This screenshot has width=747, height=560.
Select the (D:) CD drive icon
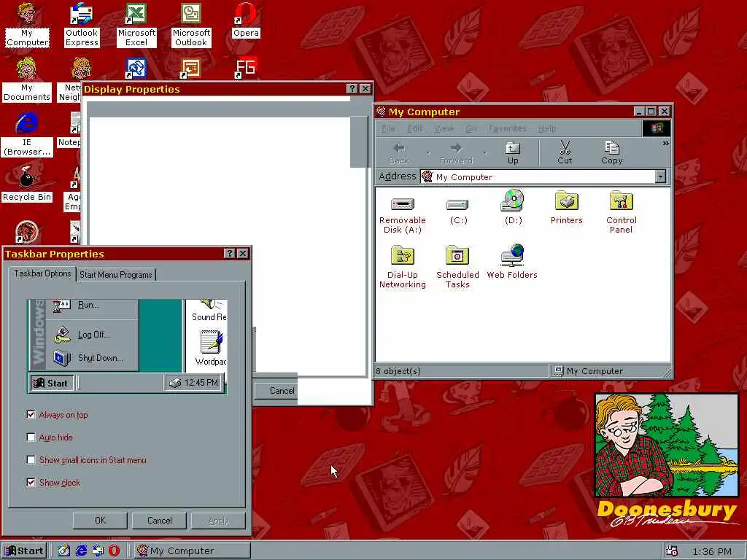[513, 208]
